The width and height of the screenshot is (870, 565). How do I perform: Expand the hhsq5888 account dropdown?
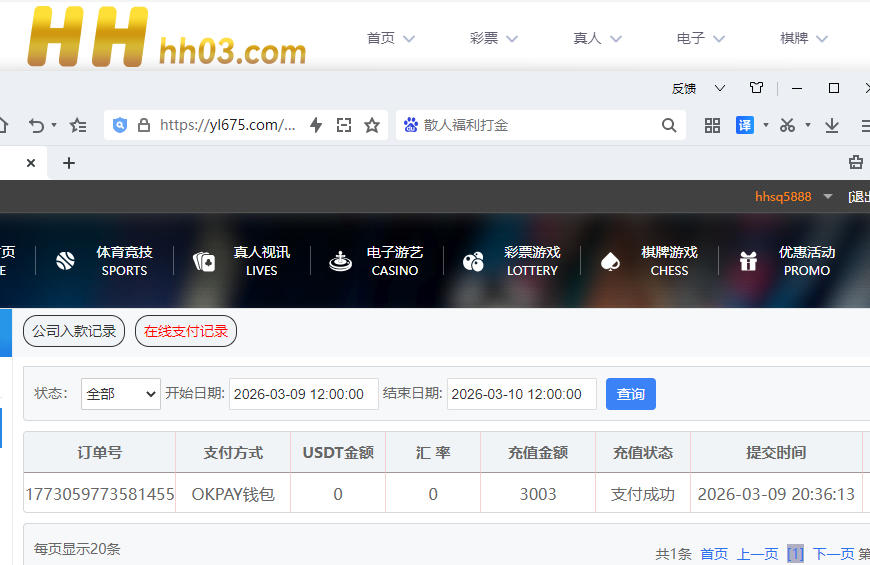pyautogui.click(x=828, y=197)
